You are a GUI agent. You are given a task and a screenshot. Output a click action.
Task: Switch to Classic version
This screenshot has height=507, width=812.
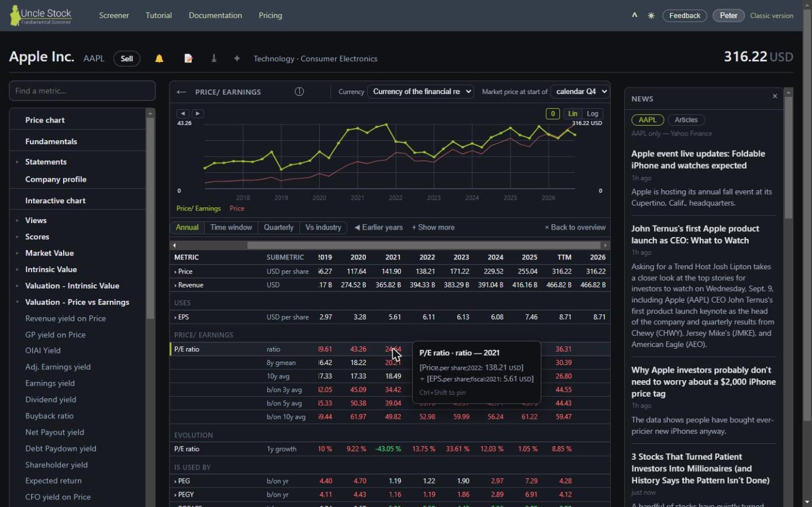[772, 16]
